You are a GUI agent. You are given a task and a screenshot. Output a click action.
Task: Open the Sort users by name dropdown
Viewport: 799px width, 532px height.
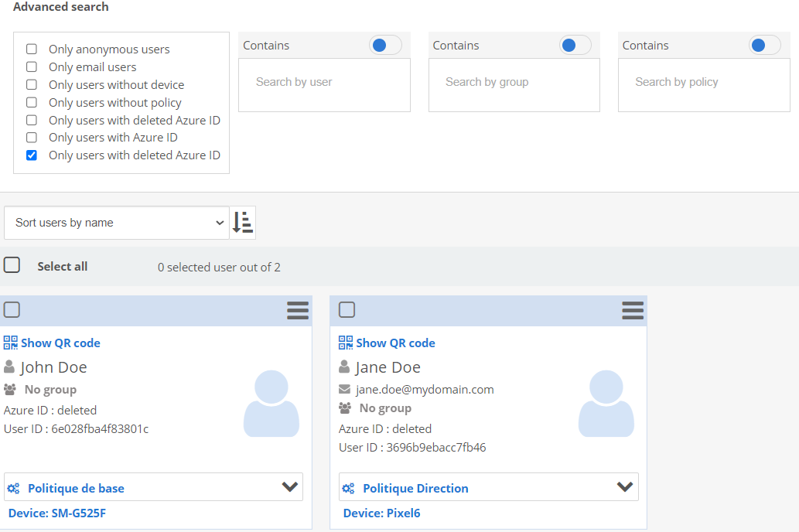[117, 223]
